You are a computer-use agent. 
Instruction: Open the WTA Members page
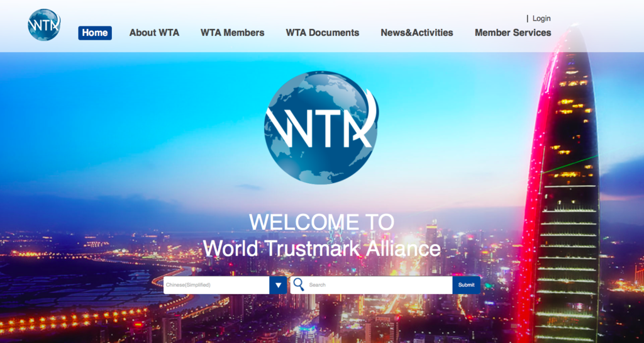click(233, 33)
